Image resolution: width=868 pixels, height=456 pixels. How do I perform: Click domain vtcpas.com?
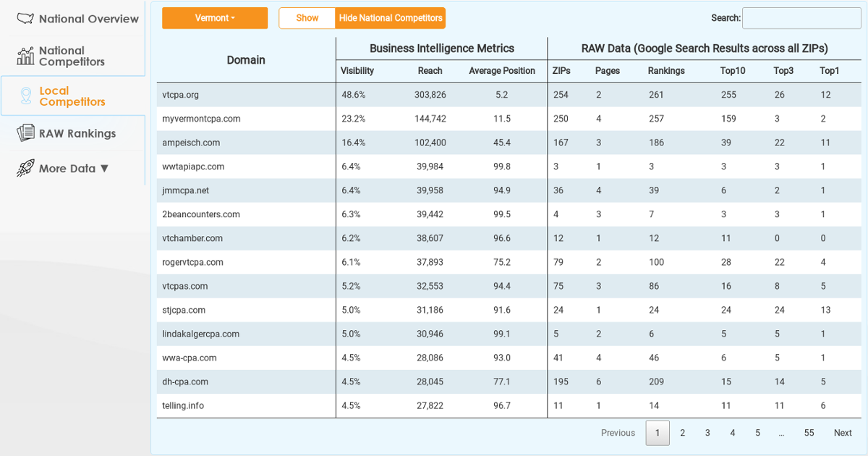pyautogui.click(x=184, y=286)
